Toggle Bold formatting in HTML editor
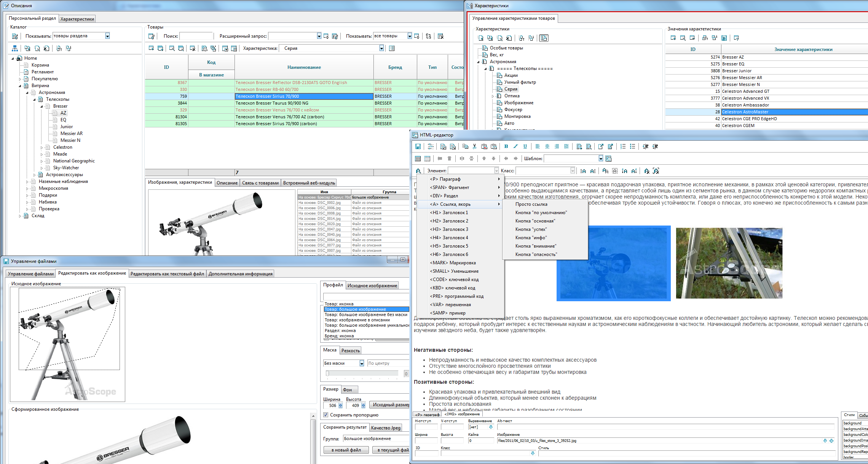 tap(506, 146)
